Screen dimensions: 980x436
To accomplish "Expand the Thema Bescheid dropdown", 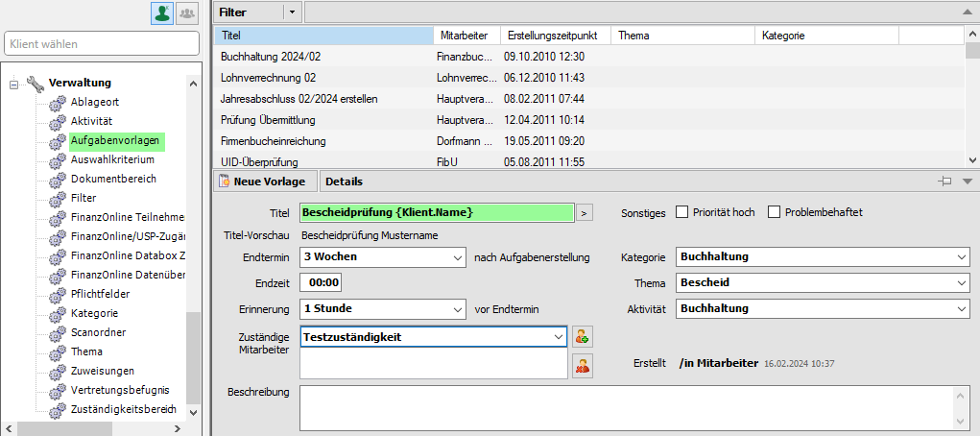I will (x=962, y=283).
